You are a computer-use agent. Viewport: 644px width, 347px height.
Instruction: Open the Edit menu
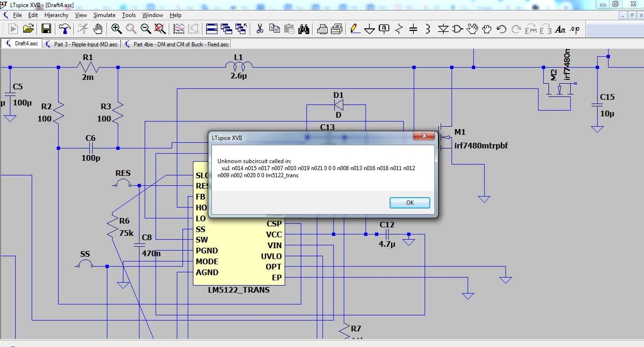tap(33, 15)
